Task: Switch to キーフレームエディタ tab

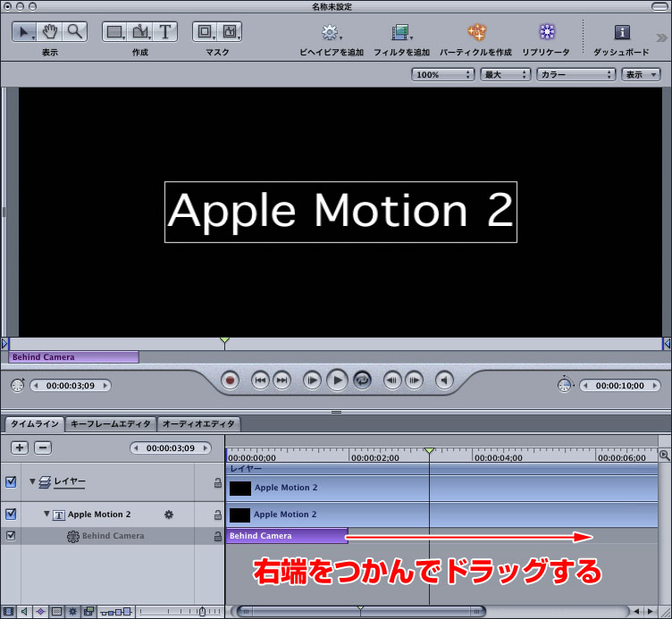Action: point(111,423)
